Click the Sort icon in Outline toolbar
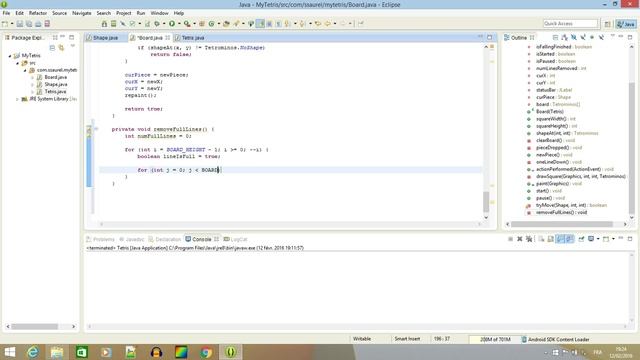 coord(564,38)
